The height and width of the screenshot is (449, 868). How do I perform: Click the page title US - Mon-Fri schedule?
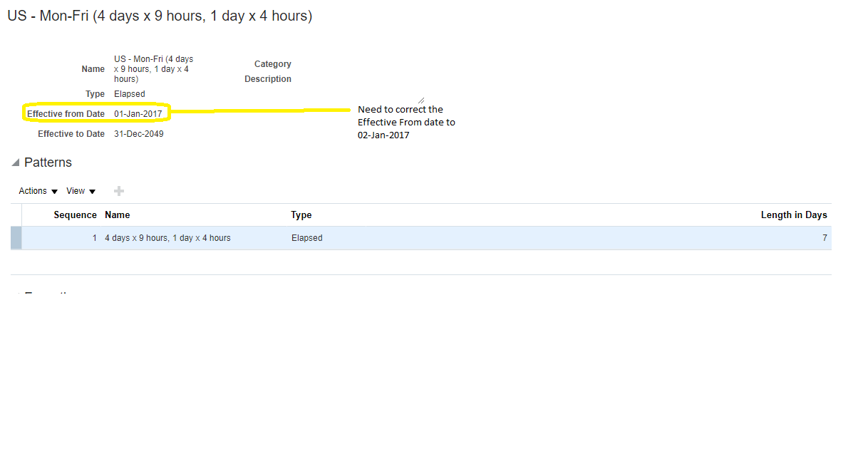click(x=158, y=15)
